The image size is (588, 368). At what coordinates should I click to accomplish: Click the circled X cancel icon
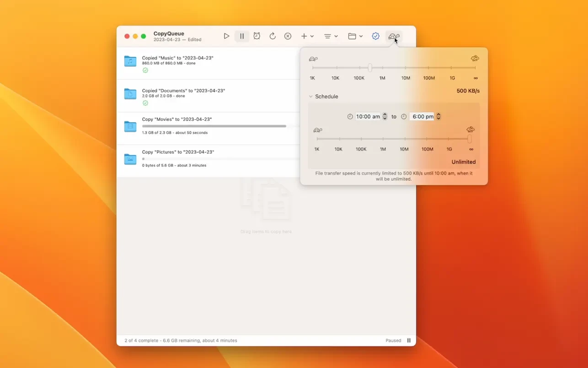(288, 36)
